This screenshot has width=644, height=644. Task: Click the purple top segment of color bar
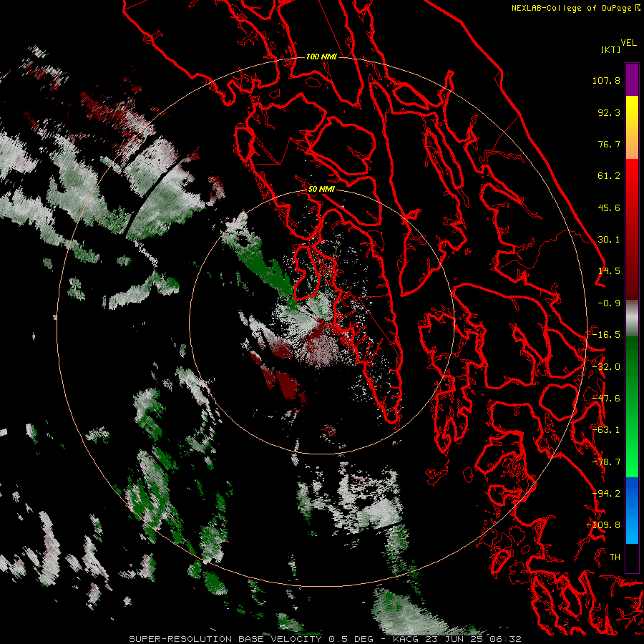click(632, 79)
